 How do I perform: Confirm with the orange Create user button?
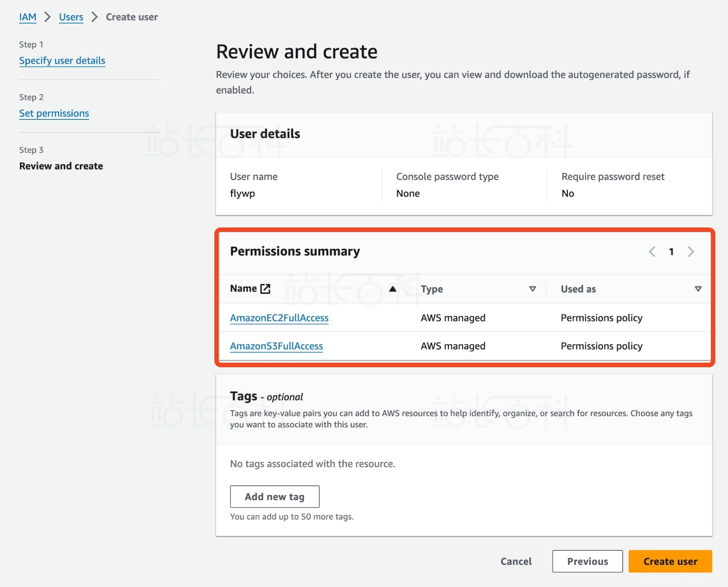(x=670, y=561)
